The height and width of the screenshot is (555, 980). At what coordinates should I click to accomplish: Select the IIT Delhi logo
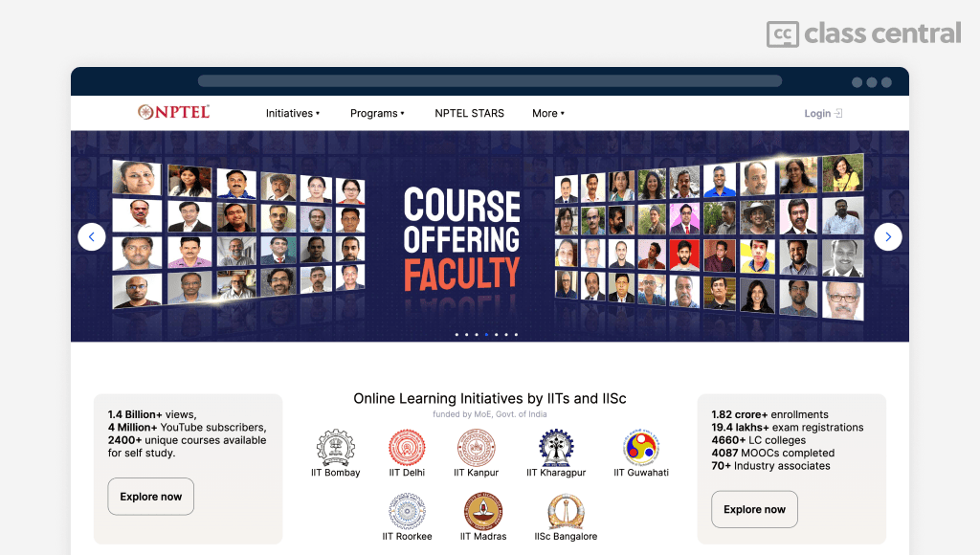coord(407,448)
